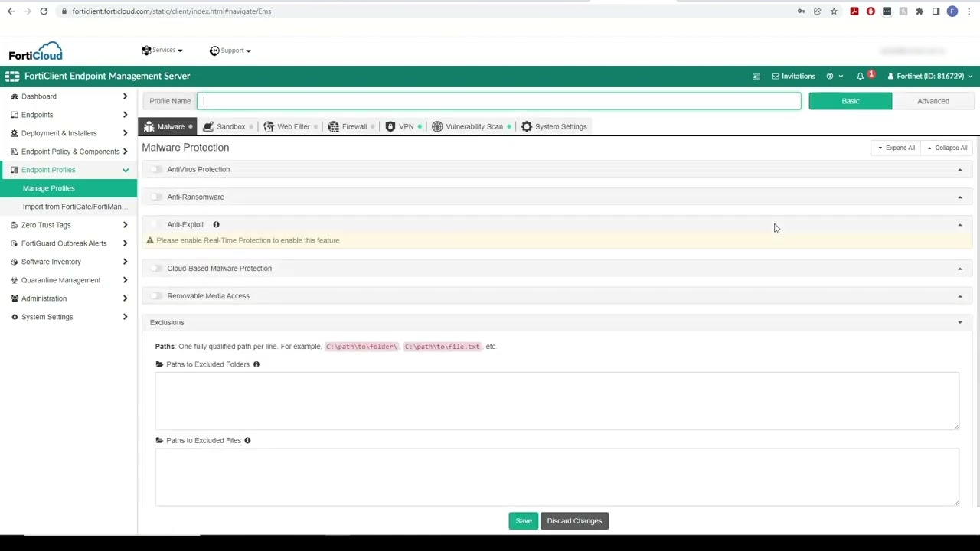The width and height of the screenshot is (980, 551).
Task: Select the Basic view button
Action: coord(851,101)
